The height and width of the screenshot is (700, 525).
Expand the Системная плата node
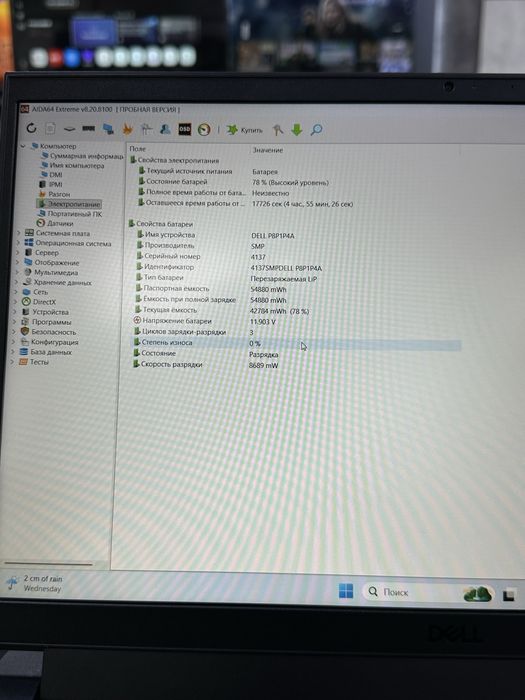pyautogui.click(x=19, y=233)
